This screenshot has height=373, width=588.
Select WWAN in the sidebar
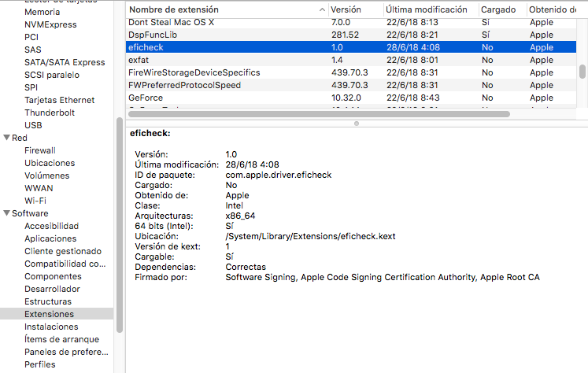39,188
